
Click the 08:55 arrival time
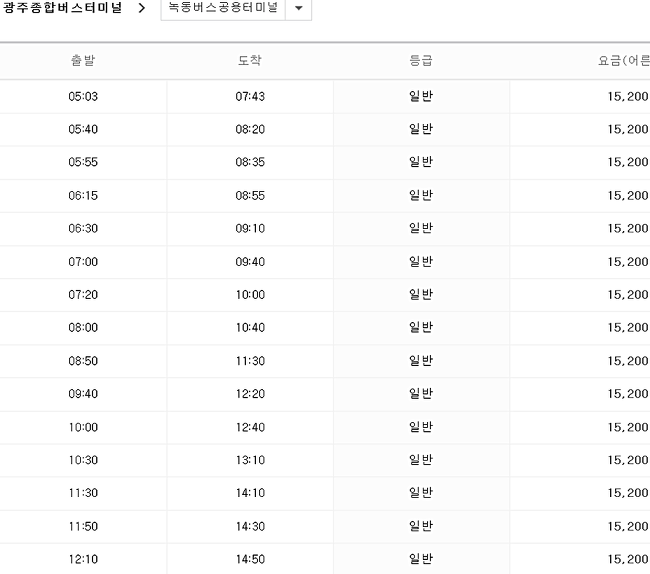tap(250, 196)
